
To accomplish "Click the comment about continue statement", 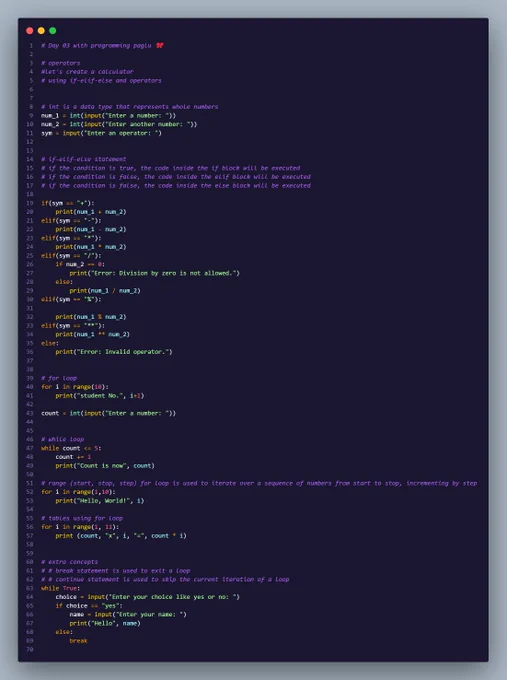I will click(165, 579).
